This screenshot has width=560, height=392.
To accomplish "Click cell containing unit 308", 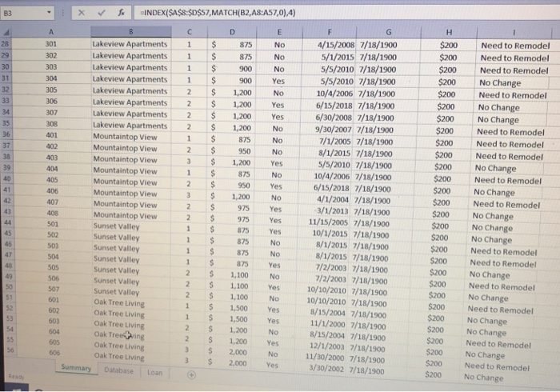I will click(x=51, y=124).
